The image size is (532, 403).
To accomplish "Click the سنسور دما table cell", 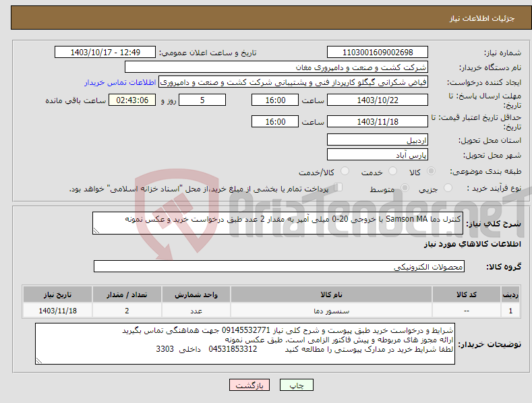I will pos(331,311).
